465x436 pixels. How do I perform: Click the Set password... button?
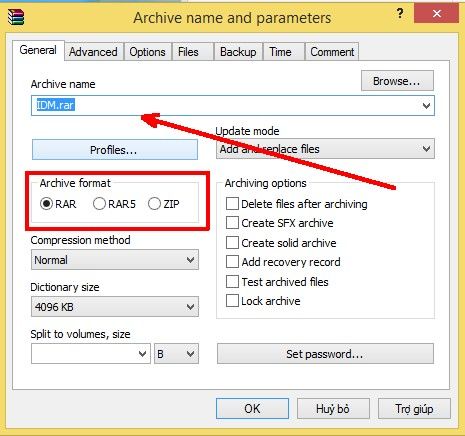pos(325,354)
